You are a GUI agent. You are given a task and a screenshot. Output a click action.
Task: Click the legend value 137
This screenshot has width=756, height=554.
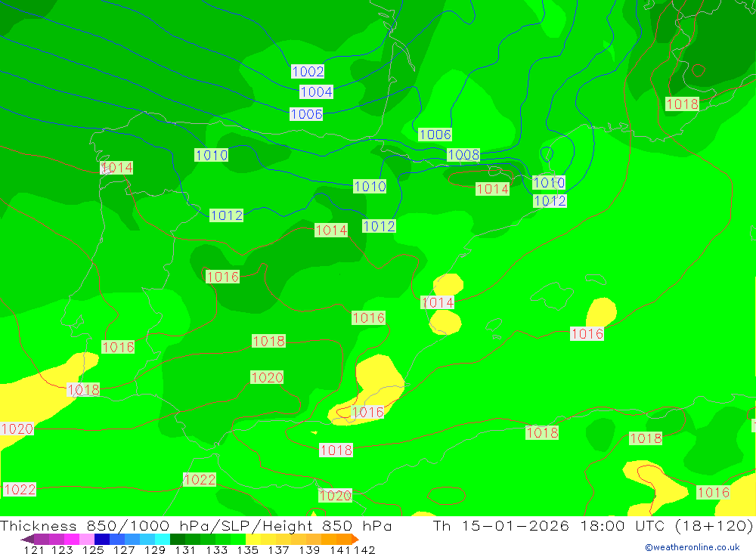(x=278, y=550)
